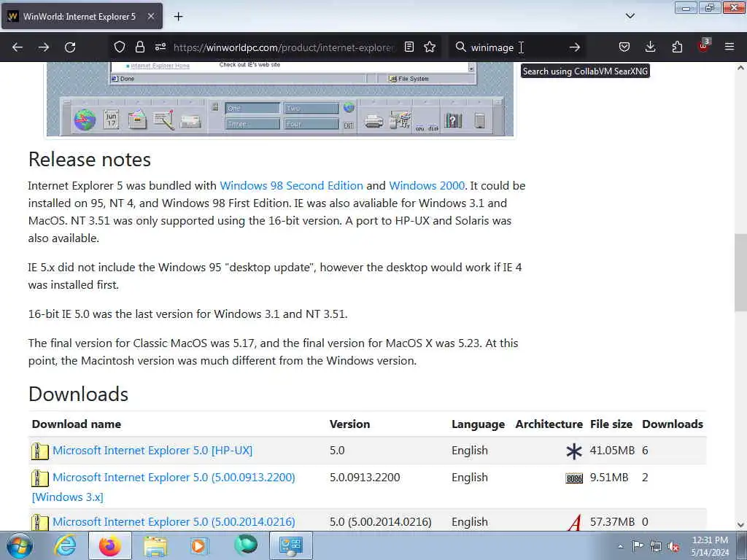
Task: Download Microsoft Internet Explorer 5.0 [HP-UX]
Action: [152, 451]
